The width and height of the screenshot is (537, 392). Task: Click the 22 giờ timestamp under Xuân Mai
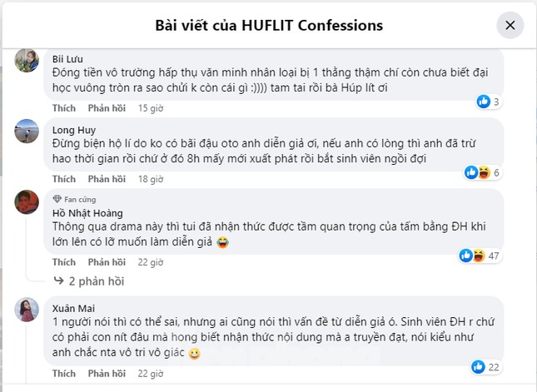coord(150,373)
